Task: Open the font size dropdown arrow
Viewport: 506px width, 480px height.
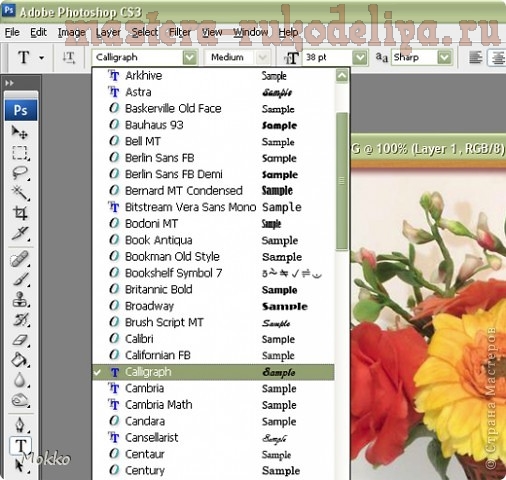Action: [360, 57]
